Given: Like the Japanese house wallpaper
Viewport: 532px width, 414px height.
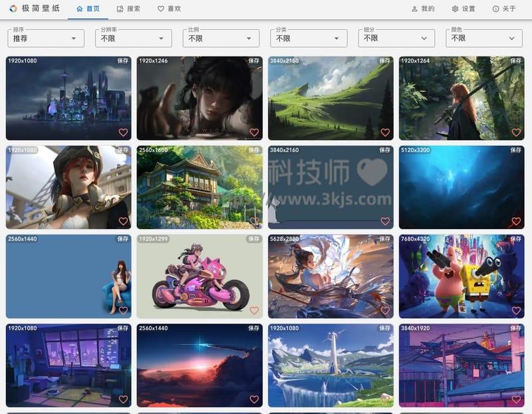Looking at the screenshot, I should pyautogui.click(x=254, y=221).
